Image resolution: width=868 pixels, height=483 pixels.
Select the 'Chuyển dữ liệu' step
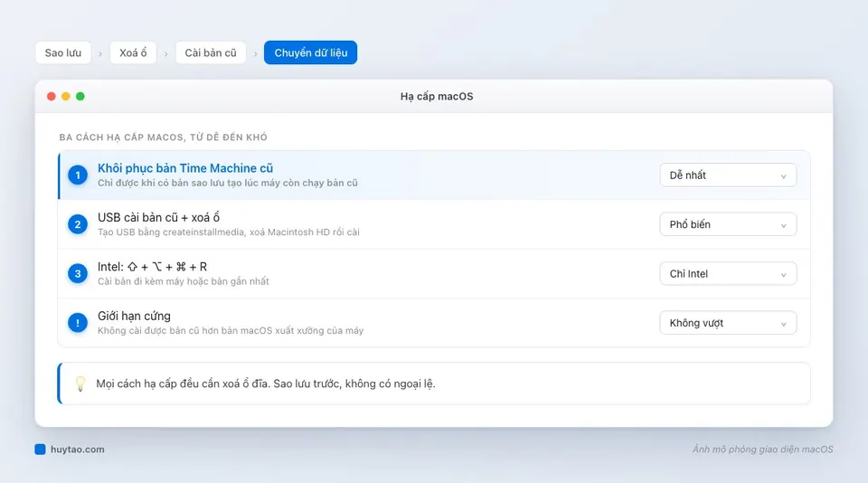pos(310,52)
